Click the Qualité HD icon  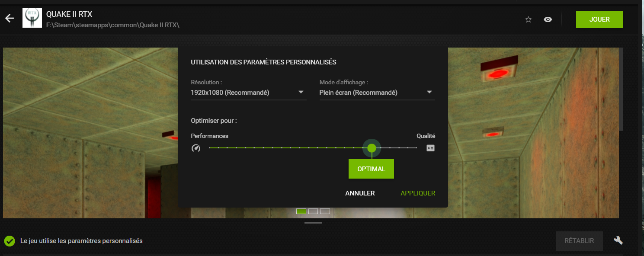(430, 148)
